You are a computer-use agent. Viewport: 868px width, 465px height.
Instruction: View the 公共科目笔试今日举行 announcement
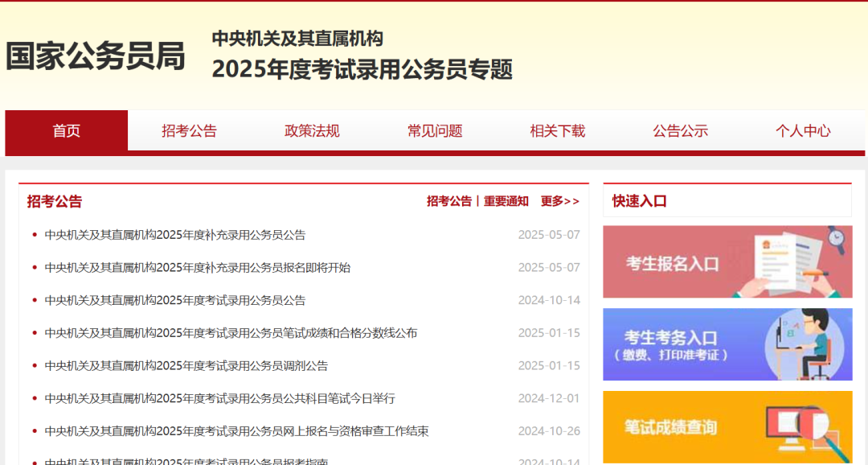point(219,398)
